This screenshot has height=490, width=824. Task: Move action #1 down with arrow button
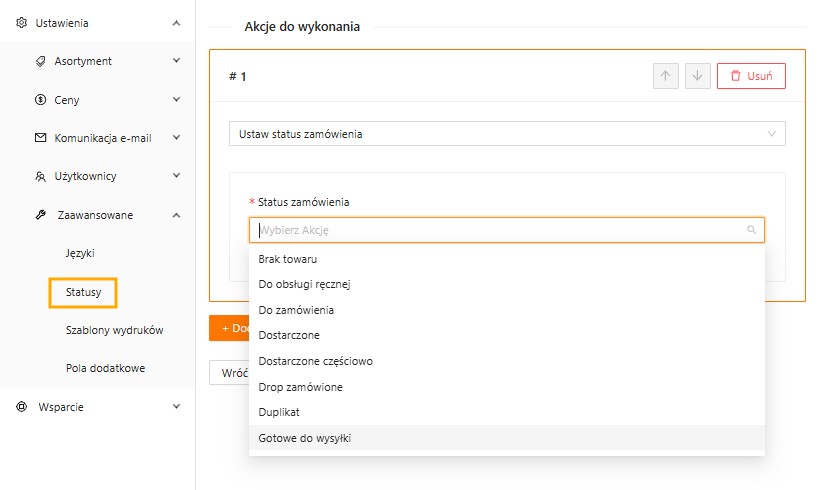click(x=697, y=76)
